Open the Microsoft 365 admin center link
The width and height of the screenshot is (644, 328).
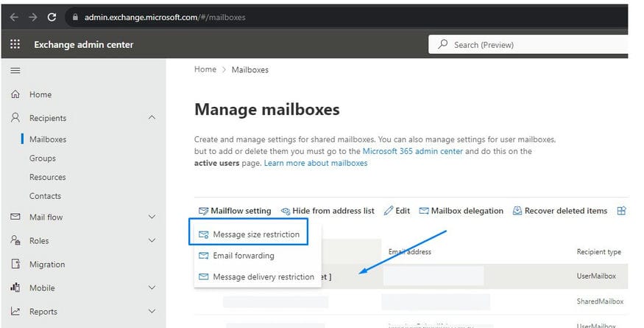click(412, 151)
